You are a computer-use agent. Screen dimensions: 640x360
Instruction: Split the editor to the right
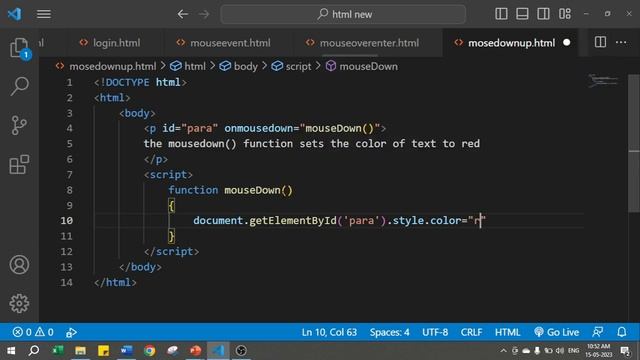[x=600, y=42]
